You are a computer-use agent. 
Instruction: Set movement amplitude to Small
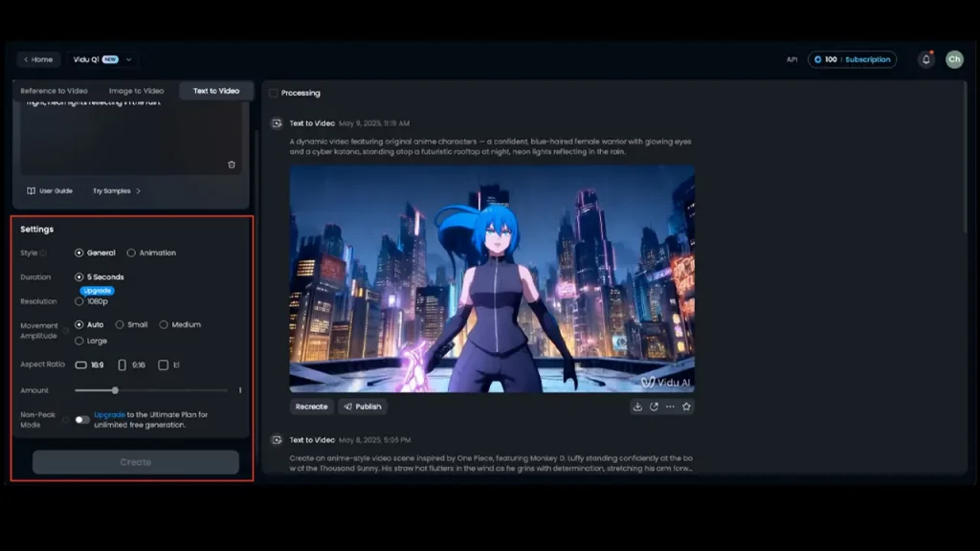132,325
